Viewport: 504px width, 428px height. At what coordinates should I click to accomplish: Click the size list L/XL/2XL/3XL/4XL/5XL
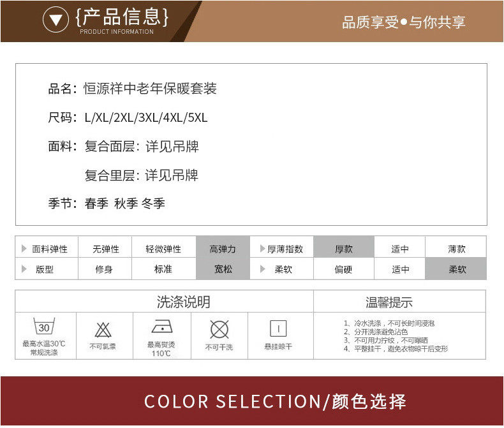146,117
